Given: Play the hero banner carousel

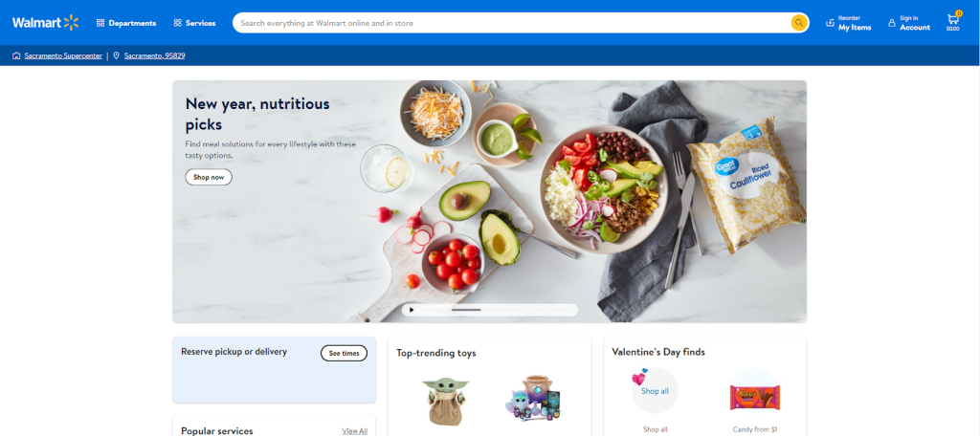Looking at the screenshot, I should (412, 309).
